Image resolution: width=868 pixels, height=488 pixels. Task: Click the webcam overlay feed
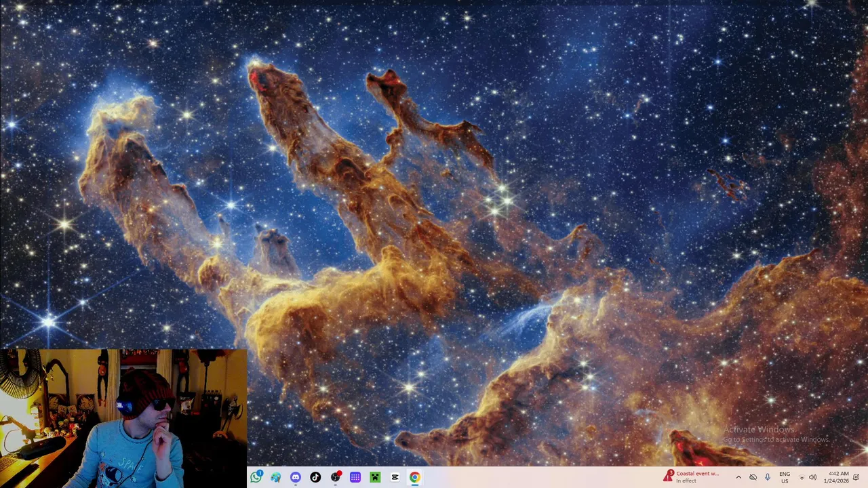click(x=123, y=418)
